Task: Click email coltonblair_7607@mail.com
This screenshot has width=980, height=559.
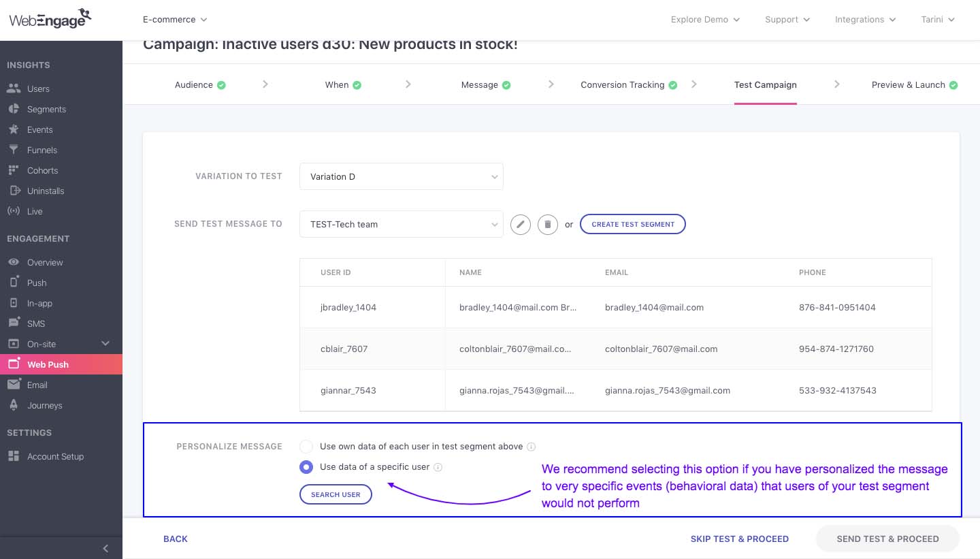Action: 661,349
